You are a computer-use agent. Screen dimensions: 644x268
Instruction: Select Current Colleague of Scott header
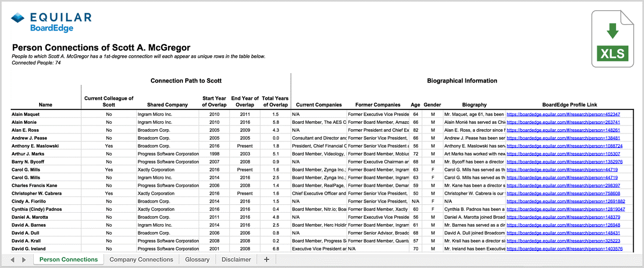pos(109,101)
